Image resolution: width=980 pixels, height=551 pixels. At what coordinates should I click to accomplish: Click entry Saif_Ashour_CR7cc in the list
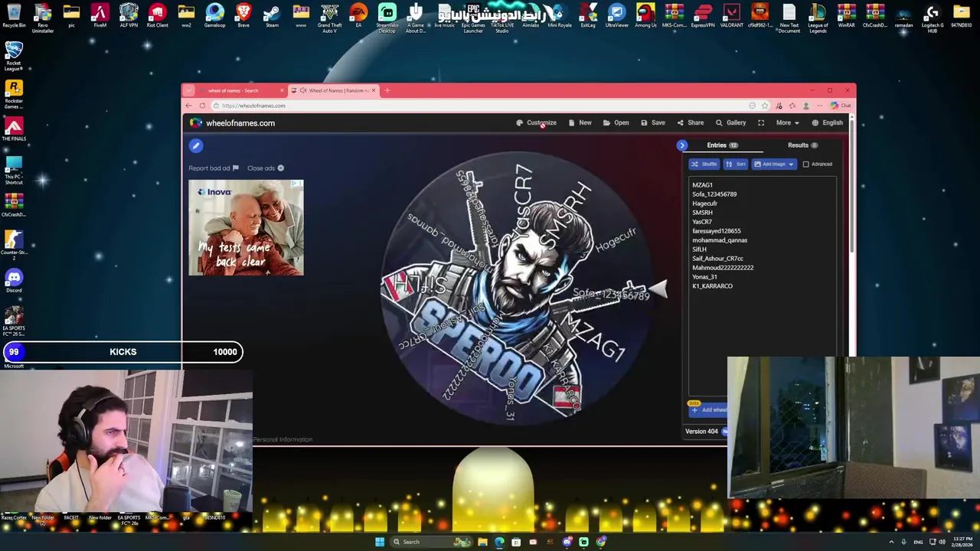coord(717,259)
